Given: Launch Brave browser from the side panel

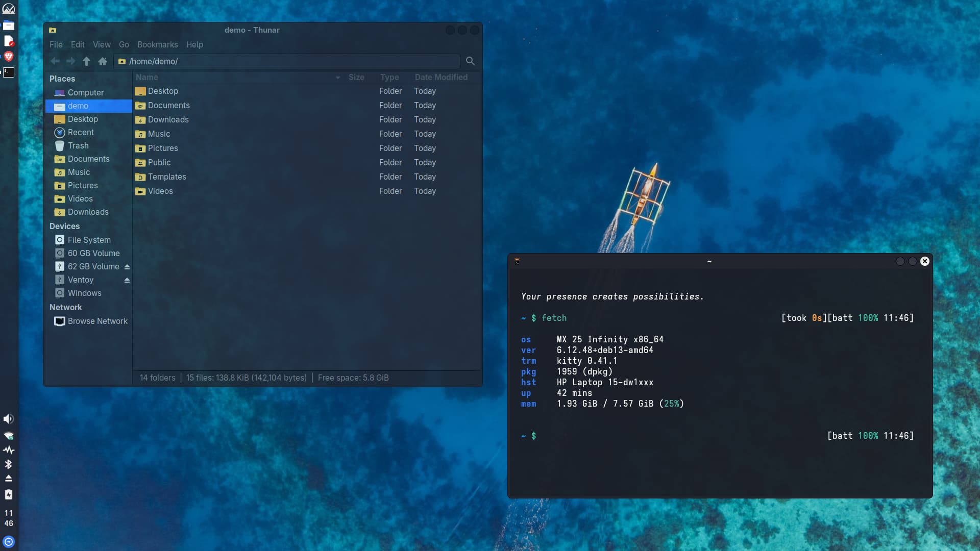Looking at the screenshot, I should [9, 56].
